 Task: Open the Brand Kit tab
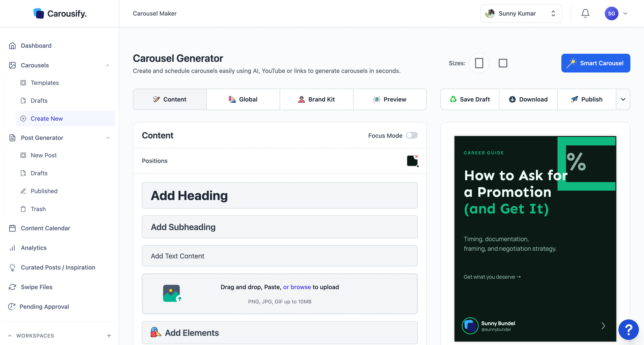coord(316,99)
